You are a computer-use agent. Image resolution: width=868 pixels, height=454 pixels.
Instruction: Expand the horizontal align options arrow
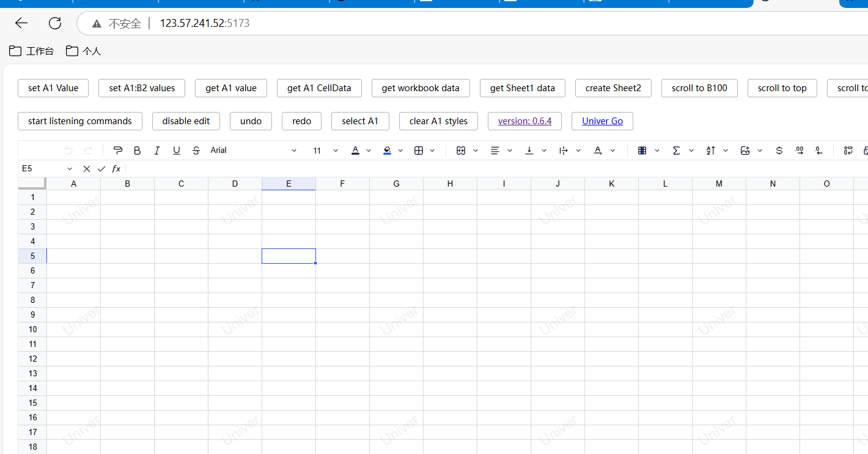[510, 151]
